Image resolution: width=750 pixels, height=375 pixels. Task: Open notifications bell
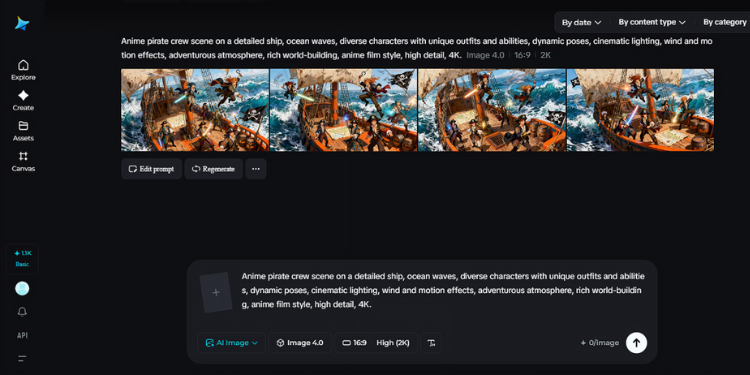[x=22, y=312]
